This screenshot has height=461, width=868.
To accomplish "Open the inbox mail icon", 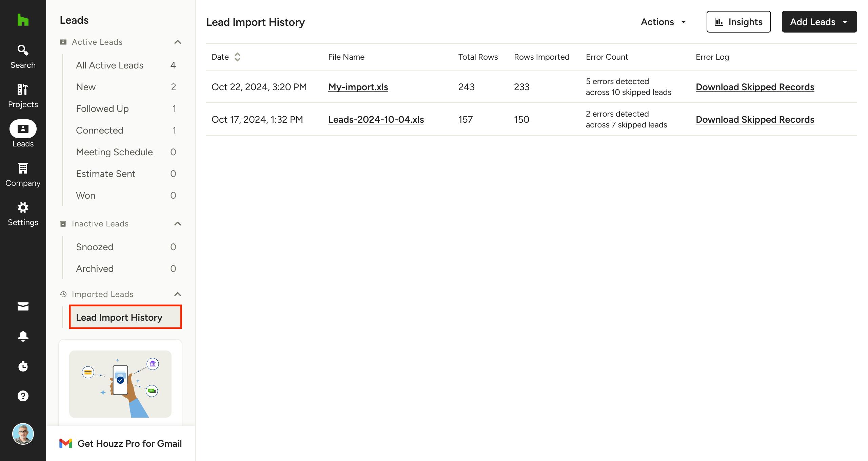I will pos(23,306).
